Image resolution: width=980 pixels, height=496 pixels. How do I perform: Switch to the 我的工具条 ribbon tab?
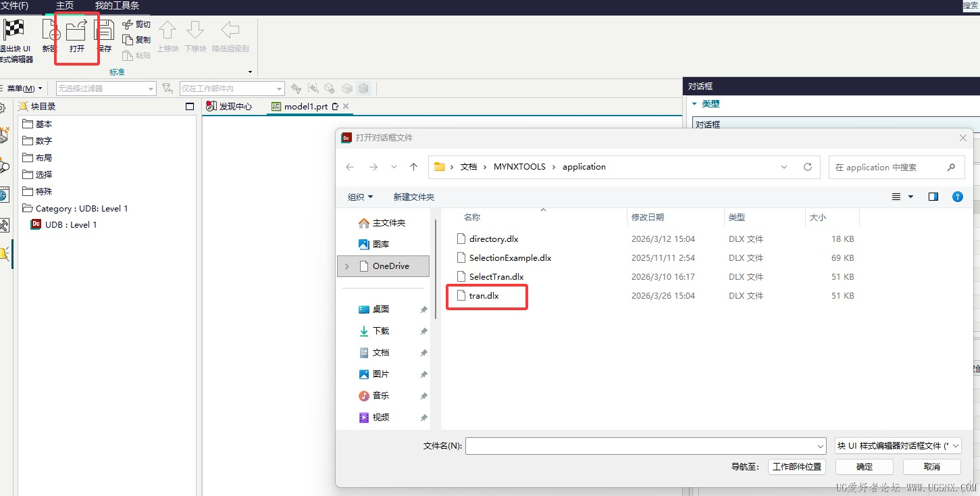117,5
